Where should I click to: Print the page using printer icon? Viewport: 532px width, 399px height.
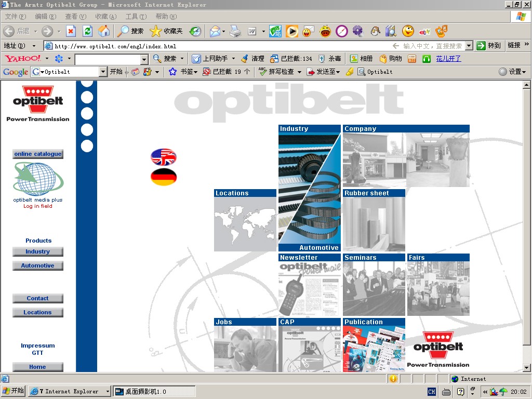(x=235, y=31)
